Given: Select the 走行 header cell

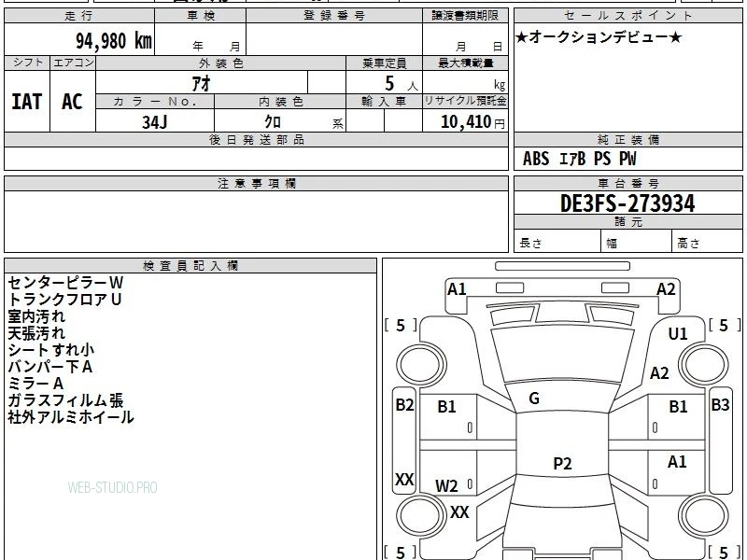Looking at the screenshot, I should click(x=79, y=16).
